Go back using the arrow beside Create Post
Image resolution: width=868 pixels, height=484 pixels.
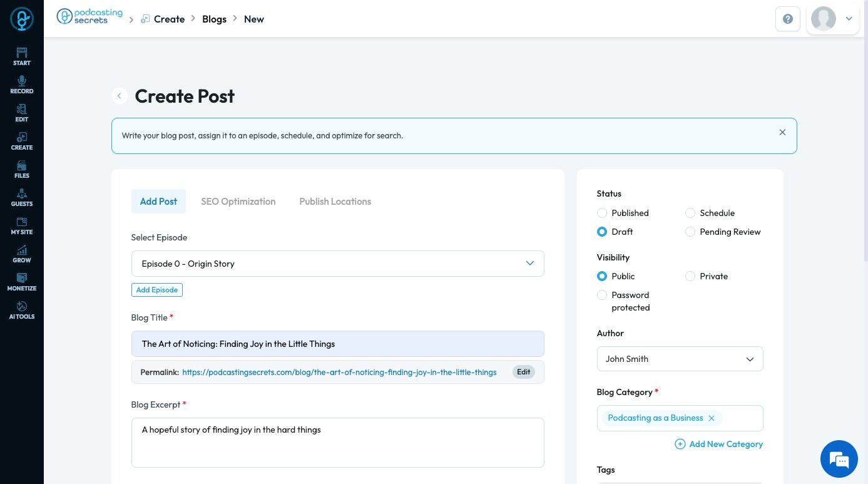coord(119,96)
